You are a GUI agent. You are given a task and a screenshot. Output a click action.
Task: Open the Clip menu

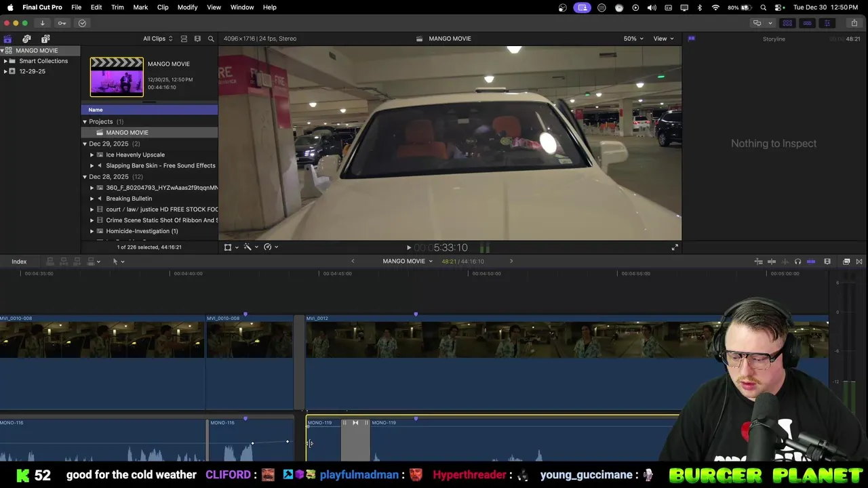pos(163,7)
